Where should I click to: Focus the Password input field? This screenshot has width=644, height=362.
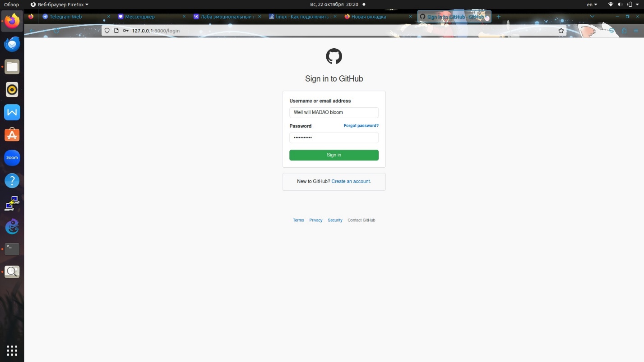(334, 137)
